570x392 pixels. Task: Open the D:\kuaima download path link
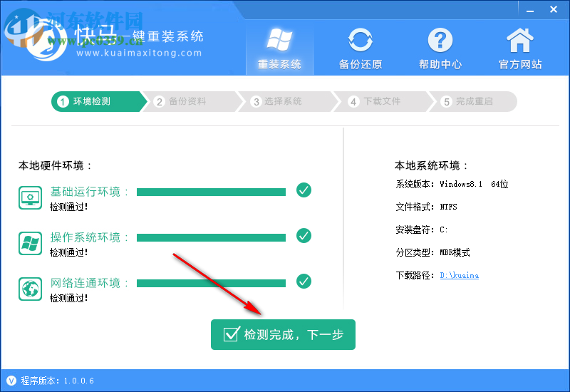(459, 275)
